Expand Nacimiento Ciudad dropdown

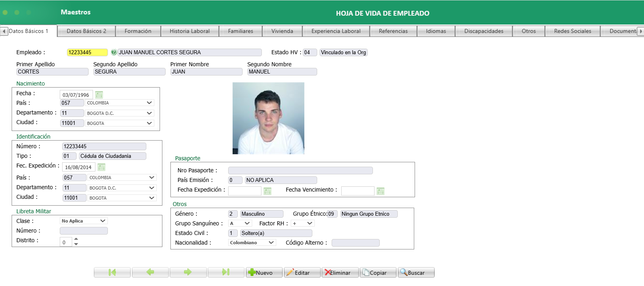[149, 123]
